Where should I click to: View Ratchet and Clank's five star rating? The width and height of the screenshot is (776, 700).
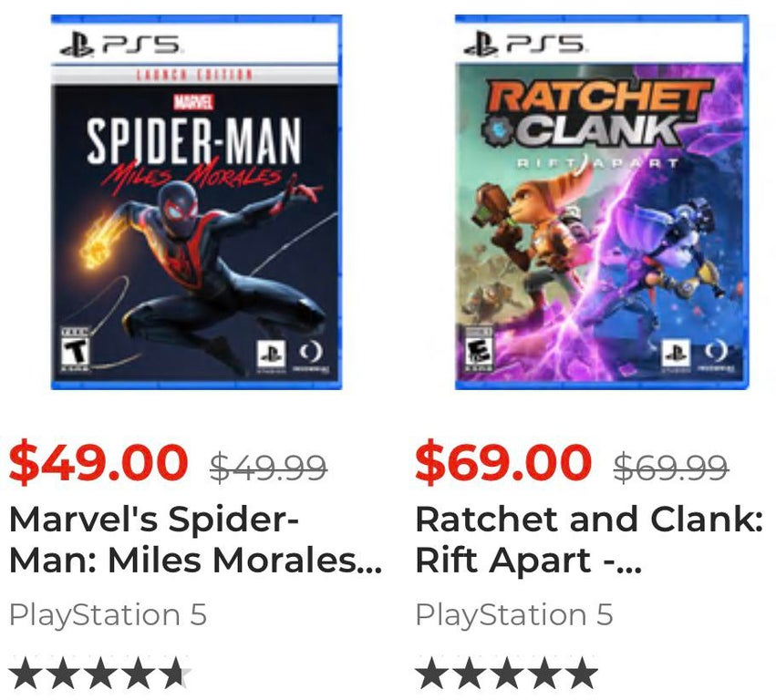point(506,675)
